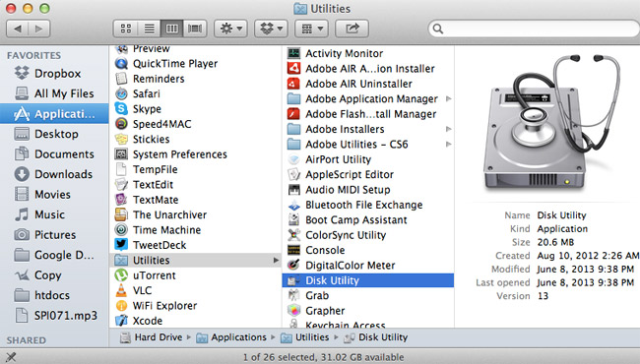Screen dimensions: 640x364
Task: Open Movies from the sidebar
Action: 54,195
